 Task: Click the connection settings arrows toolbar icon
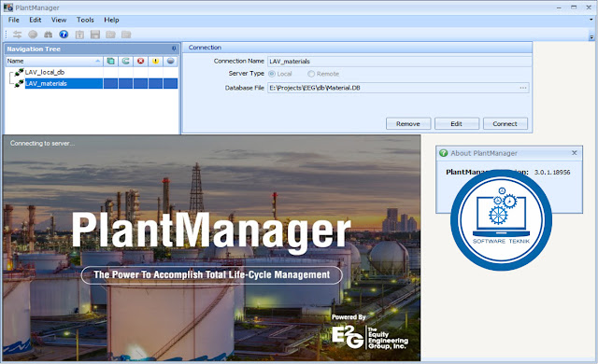pos(17,35)
